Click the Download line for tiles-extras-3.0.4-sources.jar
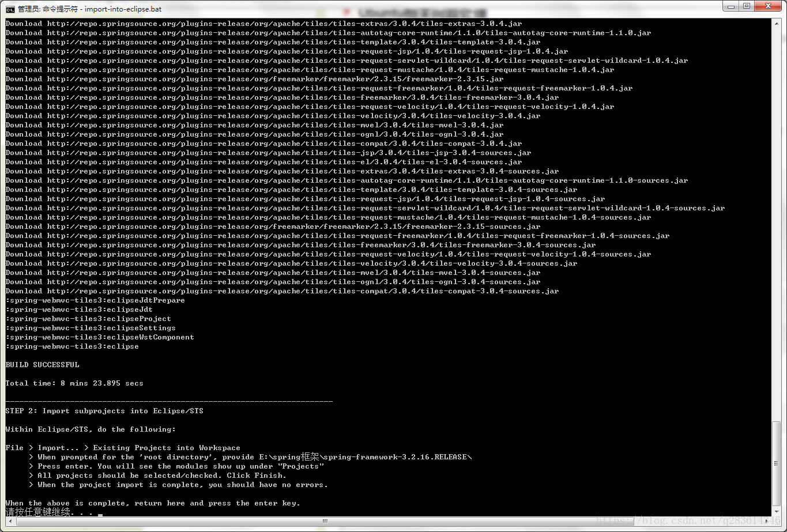Screen dimensions: 787x532 pos(283,171)
